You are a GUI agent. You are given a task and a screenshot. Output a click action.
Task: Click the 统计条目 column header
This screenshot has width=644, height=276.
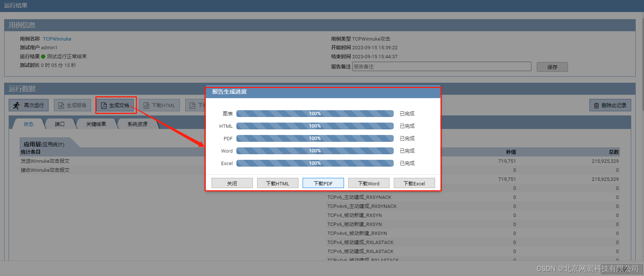pos(30,152)
